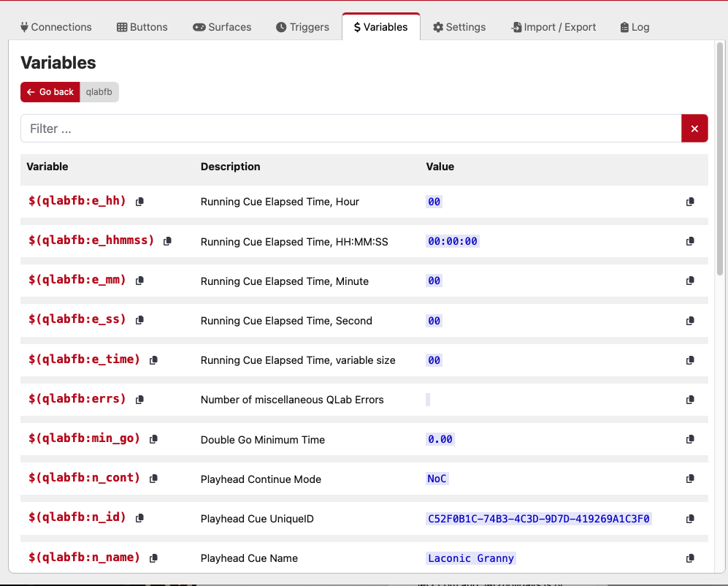
Task: Copy the Playhead Continue Mode value
Action: [x=690, y=479]
